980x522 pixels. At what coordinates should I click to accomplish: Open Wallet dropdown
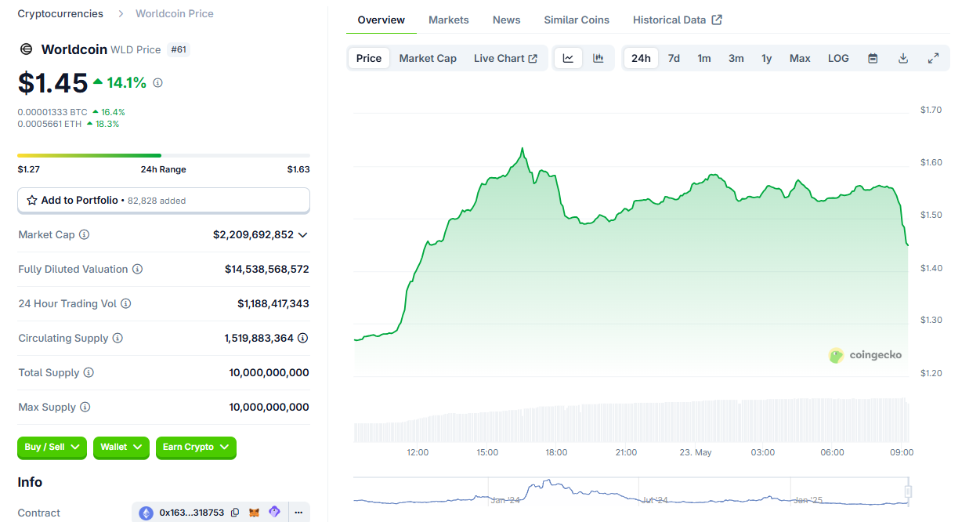tap(121, 448)
